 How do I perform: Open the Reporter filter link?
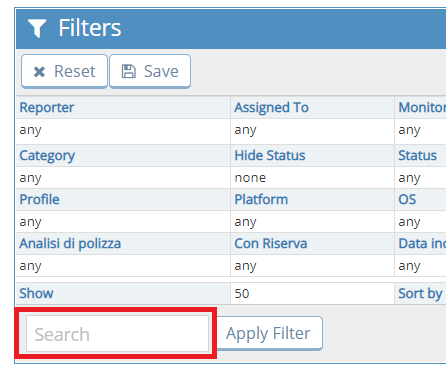pyautogui.click(x=47, y=107)
